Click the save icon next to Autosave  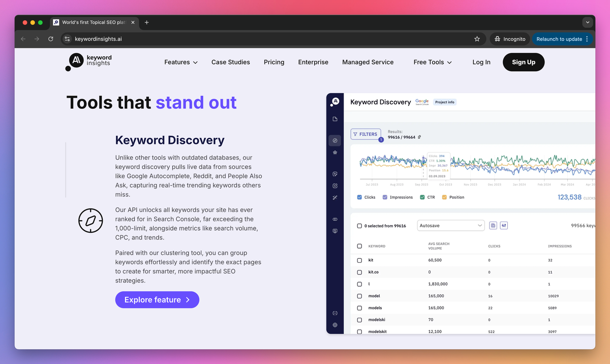pos(493,225)
